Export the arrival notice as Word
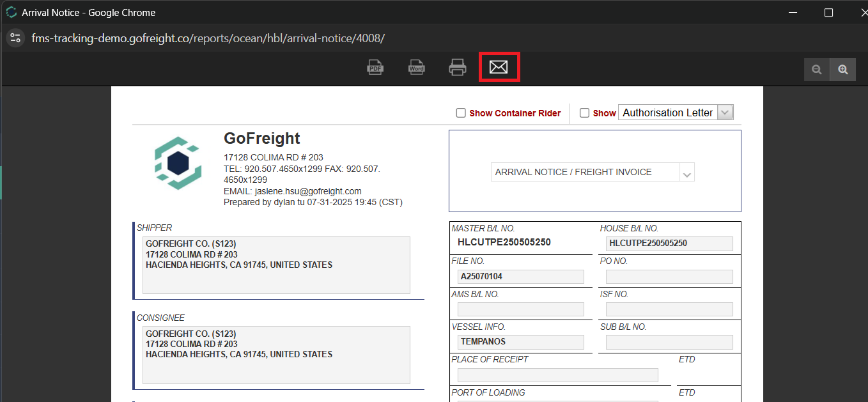The image size is (868, 402). [416, 67]
